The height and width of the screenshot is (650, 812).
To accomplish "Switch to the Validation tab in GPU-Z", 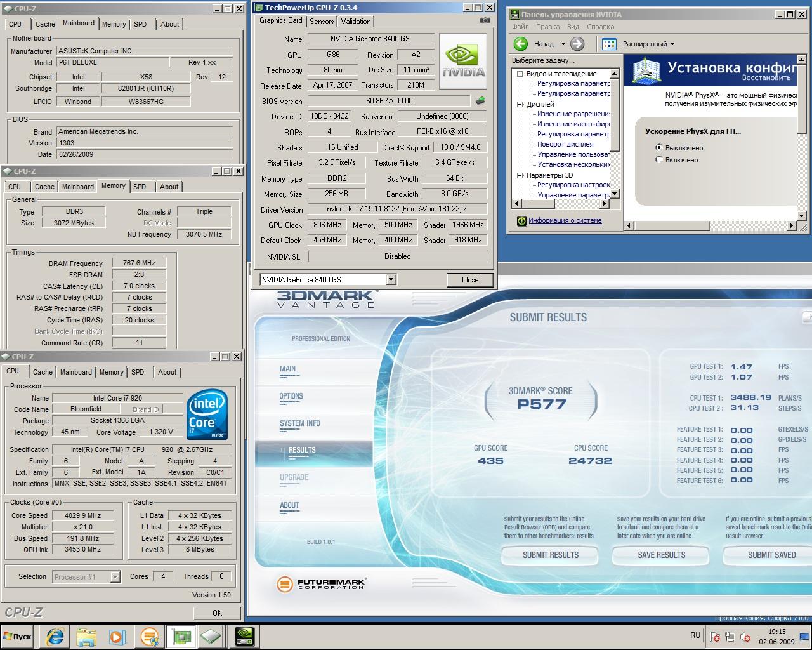I will coord(356,21).
